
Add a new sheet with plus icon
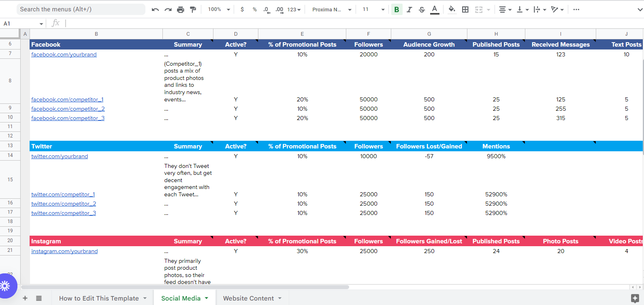[25, 298]
